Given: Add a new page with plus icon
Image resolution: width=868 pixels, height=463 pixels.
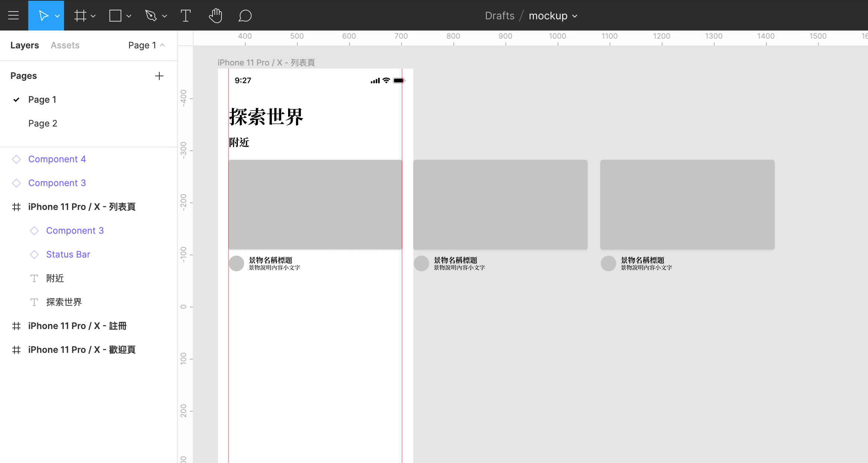Looking at the screenshot, I should [159, 76].
